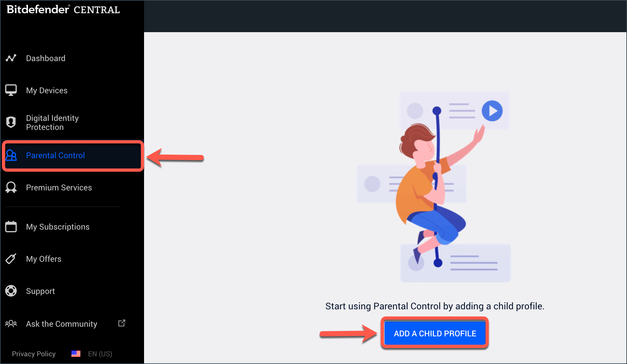Select the Support navigation item
Screen dimensions: 627x364
(x=40, y=291)
